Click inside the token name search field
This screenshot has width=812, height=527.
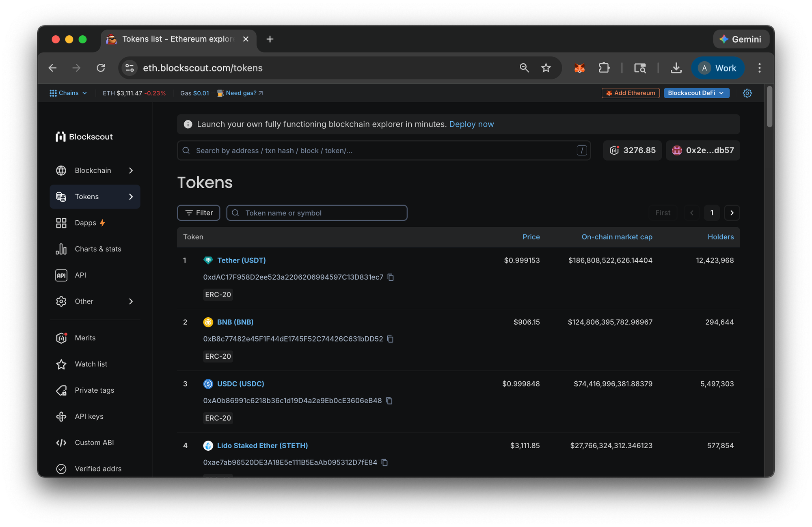pos(317,213)
